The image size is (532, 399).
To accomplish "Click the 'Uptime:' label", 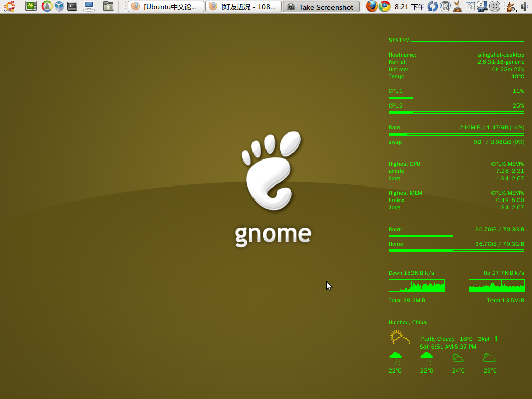I will point(398,69).
